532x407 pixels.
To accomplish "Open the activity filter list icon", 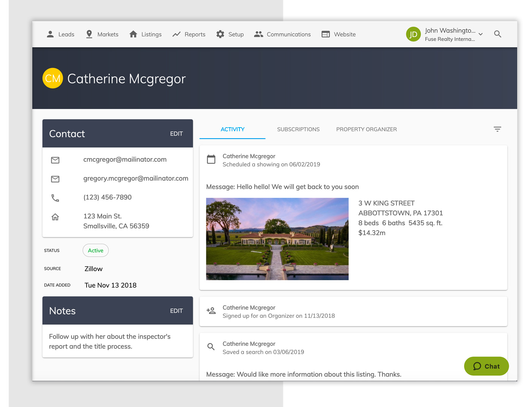I will tap(497, 129).
